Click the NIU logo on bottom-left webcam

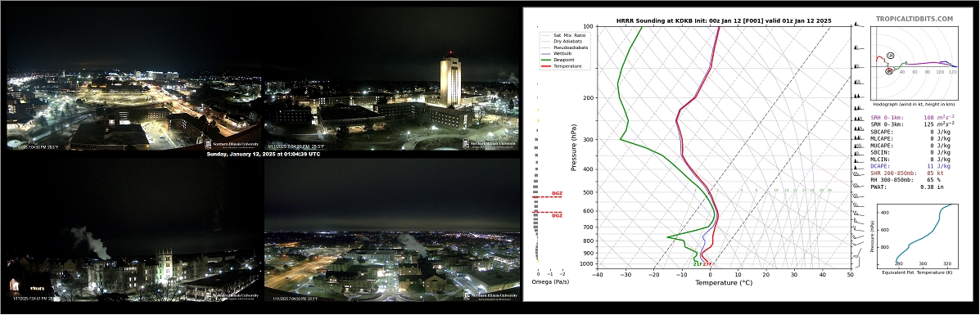[232, 296]
